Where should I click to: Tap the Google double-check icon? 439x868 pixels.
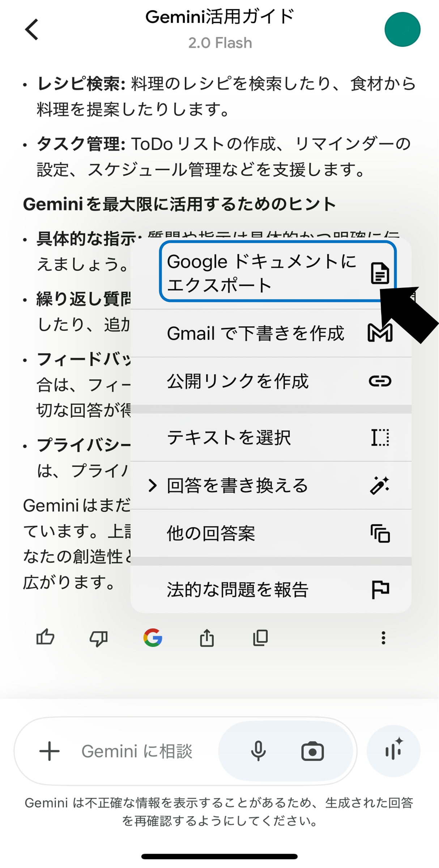(153, 638)
